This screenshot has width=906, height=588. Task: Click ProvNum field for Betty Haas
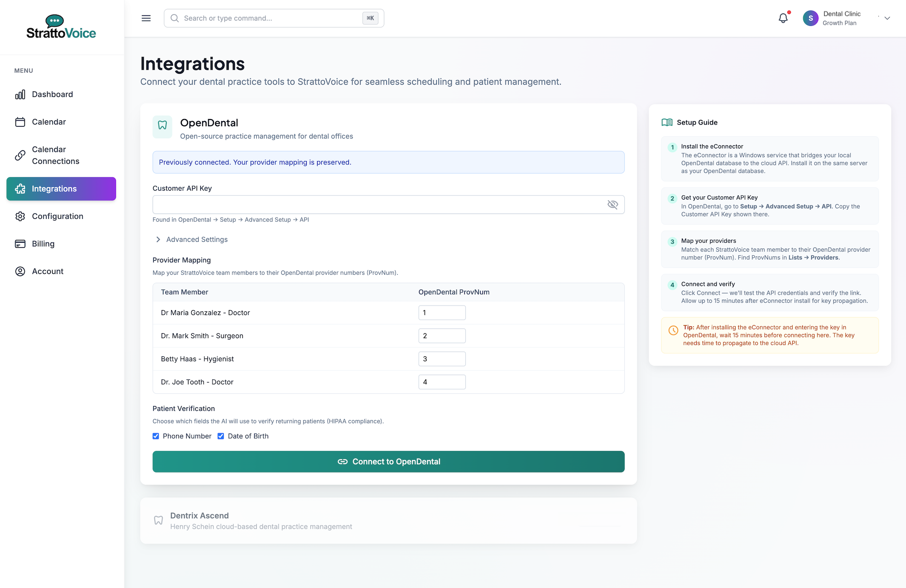pyautogui.click(x=442, y=359)
